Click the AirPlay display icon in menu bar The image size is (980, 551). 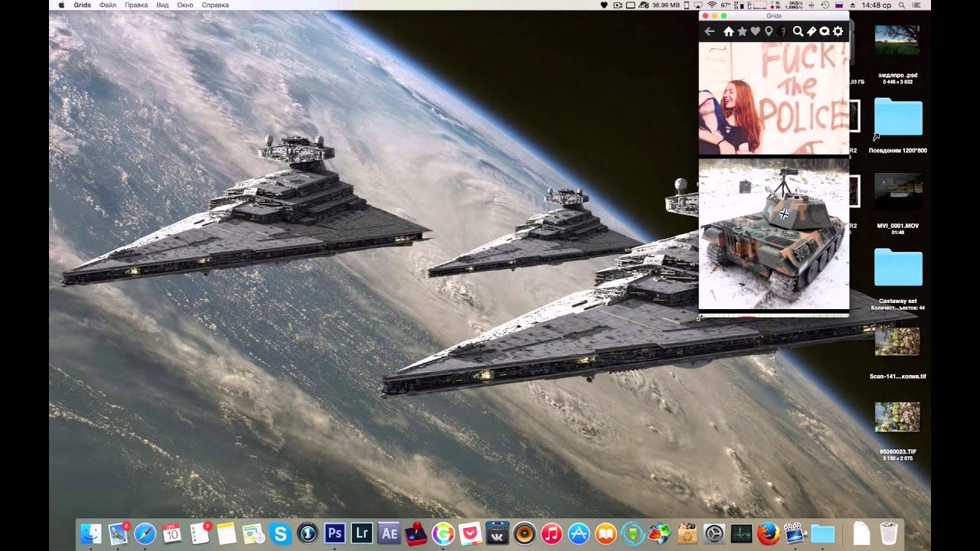pos(698,5)
